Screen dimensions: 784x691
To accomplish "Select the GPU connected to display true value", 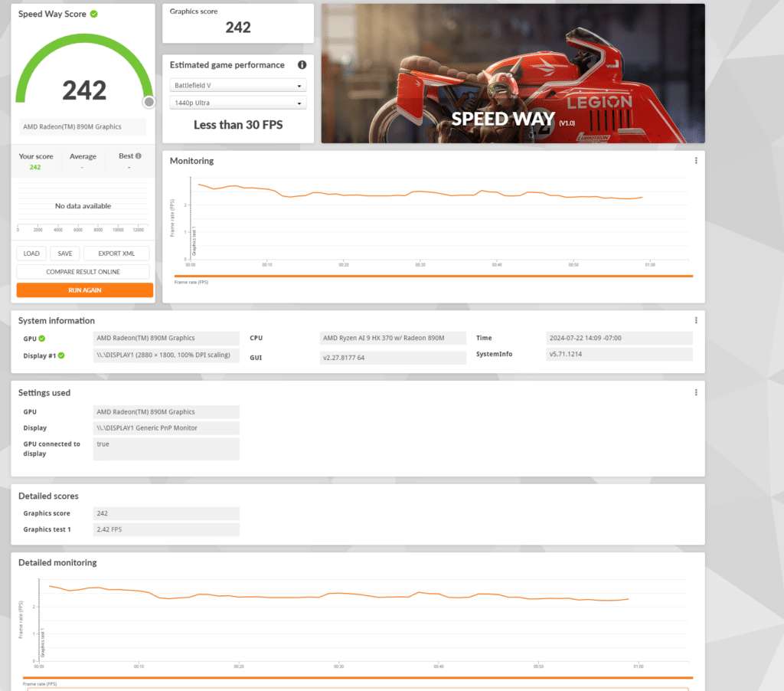I will coord(166,449).
